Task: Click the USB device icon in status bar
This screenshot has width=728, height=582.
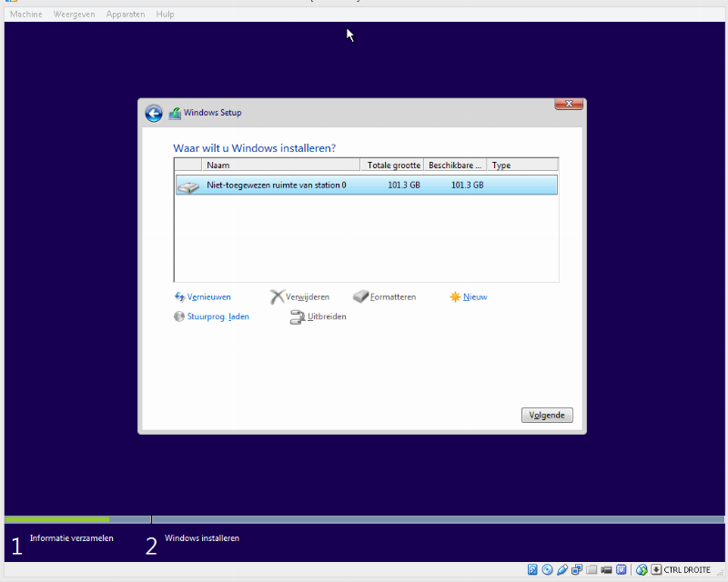Action: coord(562,569)
